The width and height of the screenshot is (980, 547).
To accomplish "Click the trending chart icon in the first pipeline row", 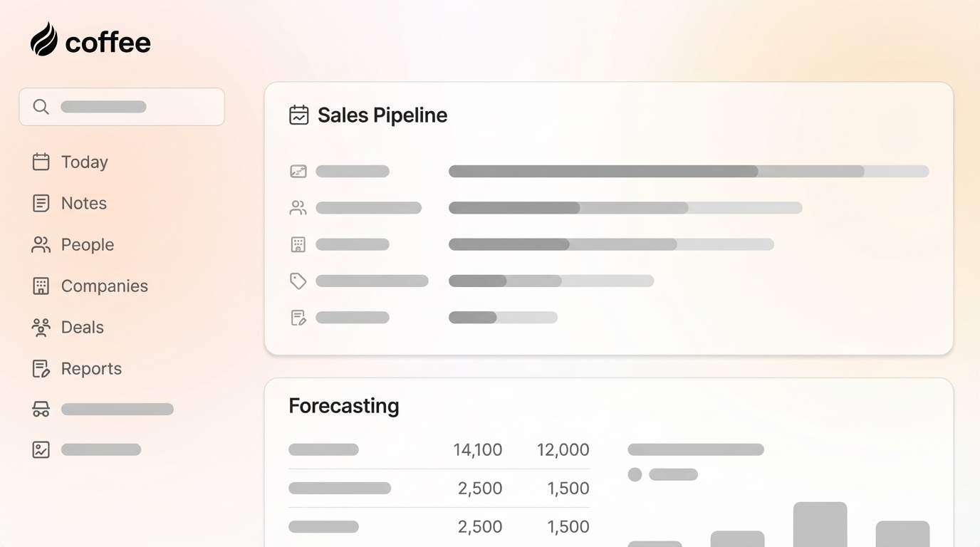I will pos(298,171).
